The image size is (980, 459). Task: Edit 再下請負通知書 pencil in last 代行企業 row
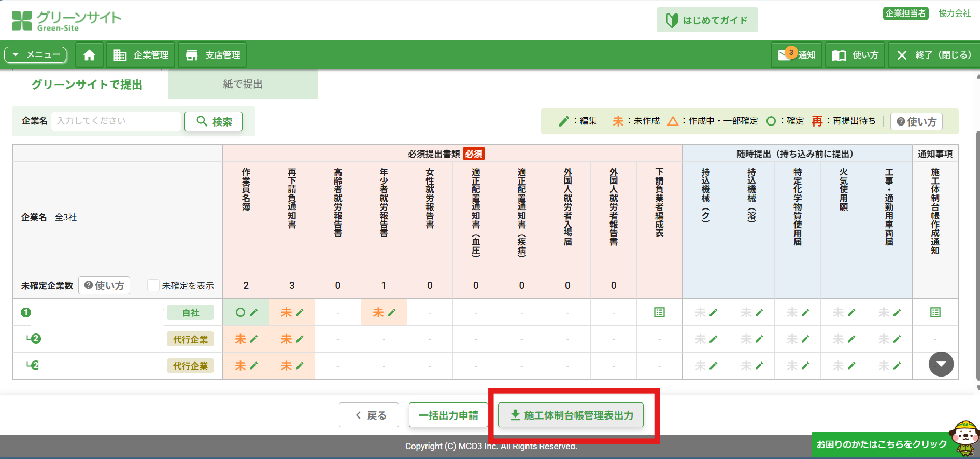300,366
